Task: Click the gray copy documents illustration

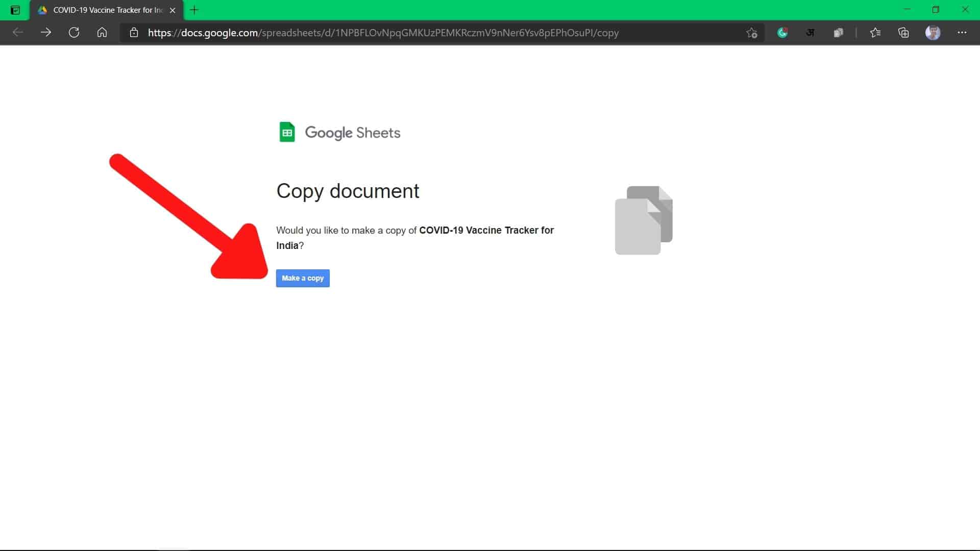Action: 644,220
